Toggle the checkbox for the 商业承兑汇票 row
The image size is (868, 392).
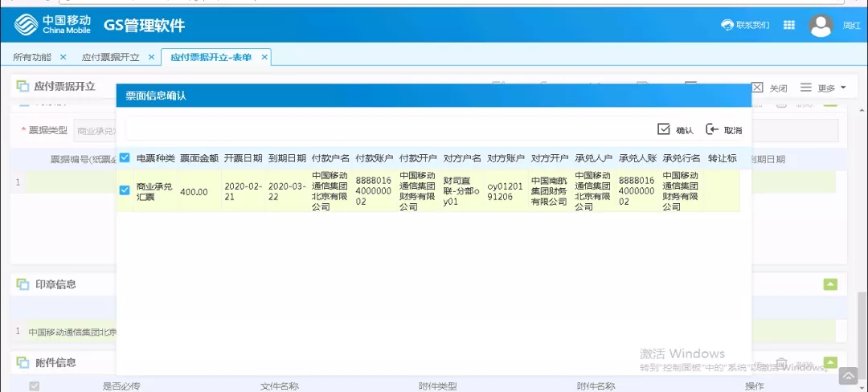point(125,190)
